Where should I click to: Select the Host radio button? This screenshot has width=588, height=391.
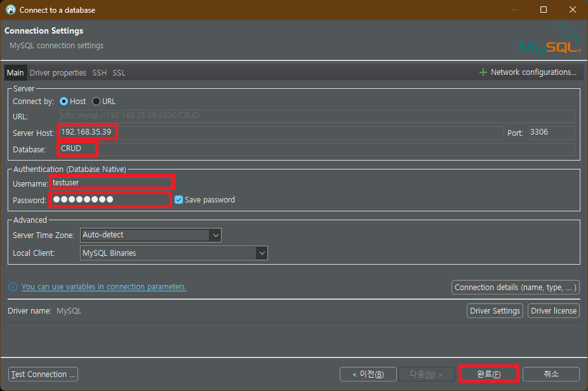point(63,101)
